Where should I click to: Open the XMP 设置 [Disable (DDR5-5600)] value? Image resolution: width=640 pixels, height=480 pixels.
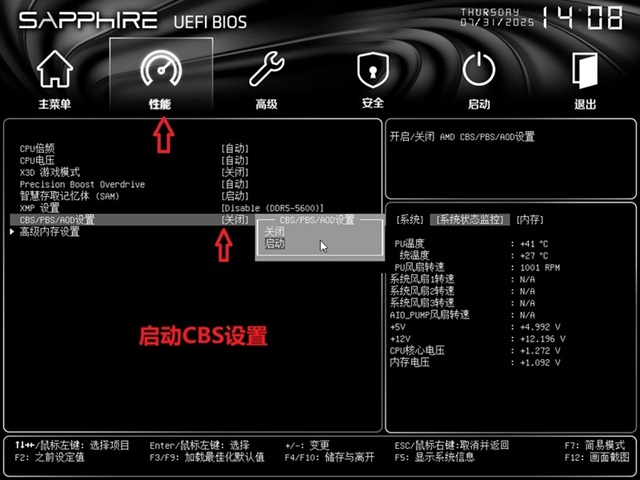pos(272,208)
